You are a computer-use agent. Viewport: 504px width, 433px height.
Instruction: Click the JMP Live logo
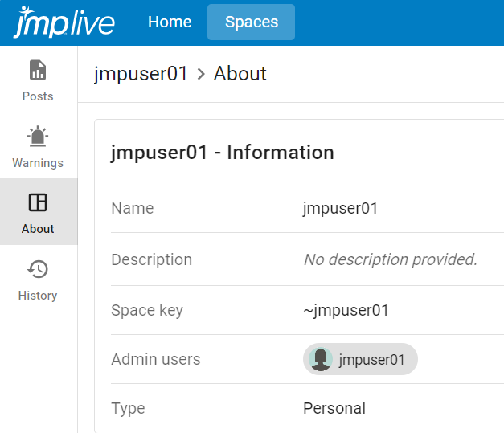pyautogui.click(x=64, y=22)
